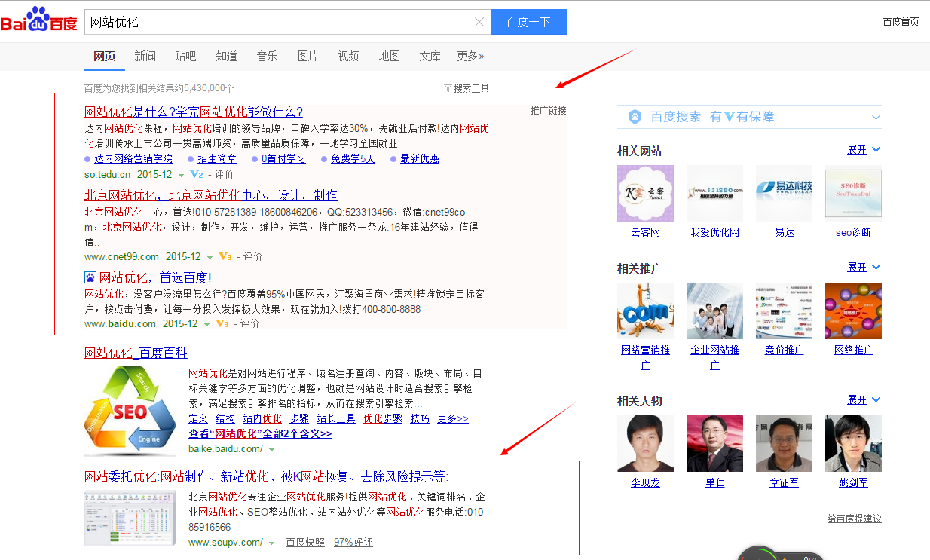Viewport: 930px width, 560px height.
Task: Open result 网站优化是什么?学完网站优化能做什么?
Action: (194, 112)
